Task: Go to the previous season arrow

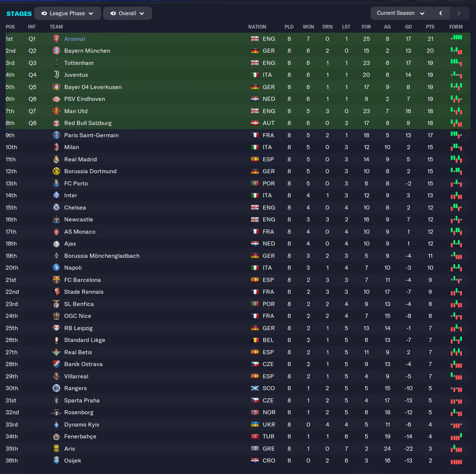Action: tap(441, 13)
